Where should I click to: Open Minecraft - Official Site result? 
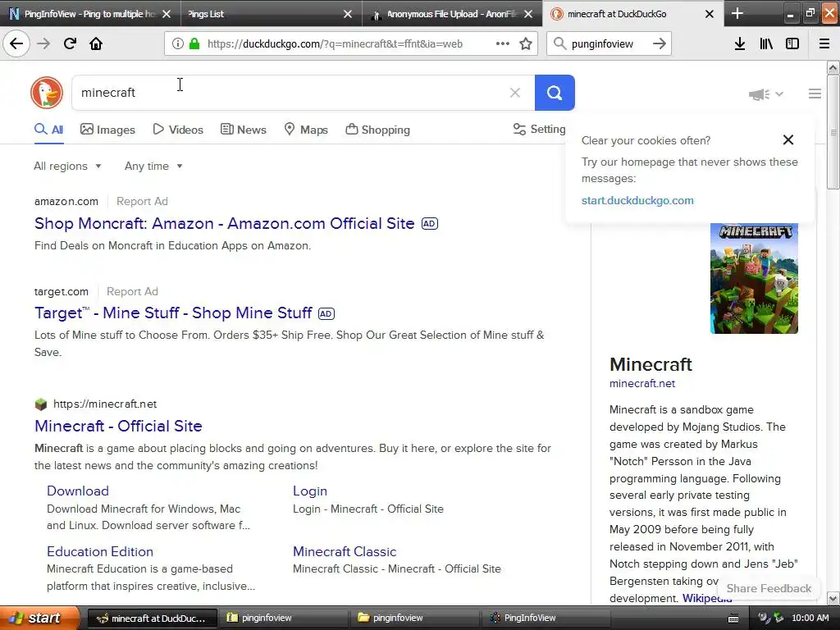click(x=118, y=426)
